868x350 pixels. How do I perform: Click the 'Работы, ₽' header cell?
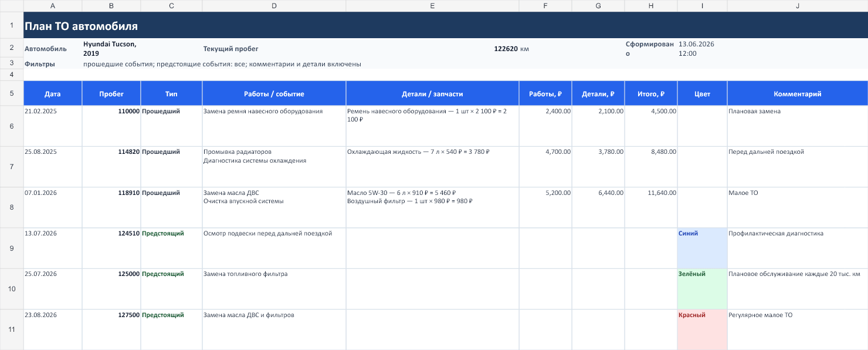pos(545,94)
